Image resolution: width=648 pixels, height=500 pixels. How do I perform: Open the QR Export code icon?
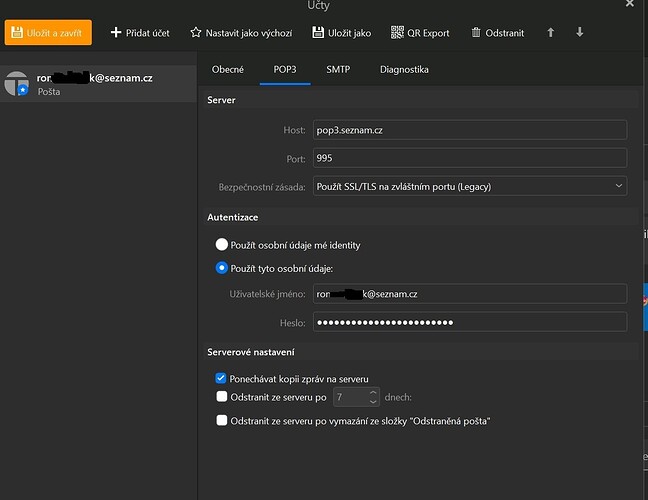pyautogui.click(x=397, y=32)
